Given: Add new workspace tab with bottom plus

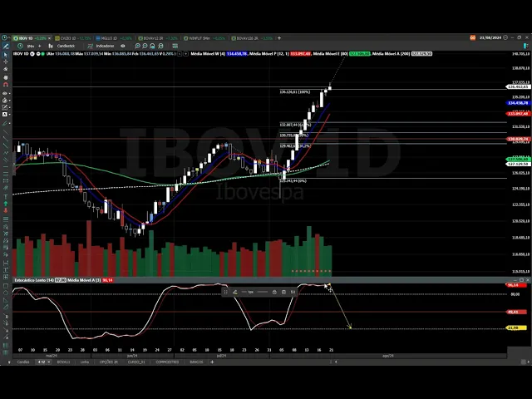Looking at the screenshot, I should click(212, 362).
